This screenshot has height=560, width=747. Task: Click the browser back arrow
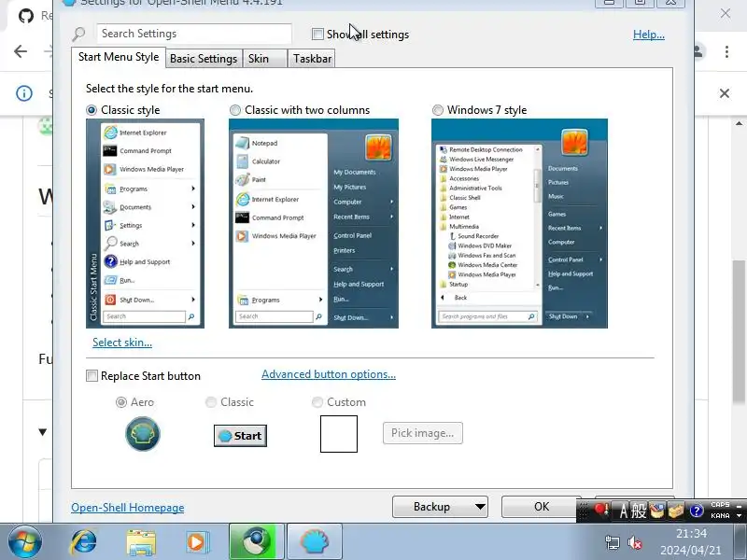[x=21, y=51]
